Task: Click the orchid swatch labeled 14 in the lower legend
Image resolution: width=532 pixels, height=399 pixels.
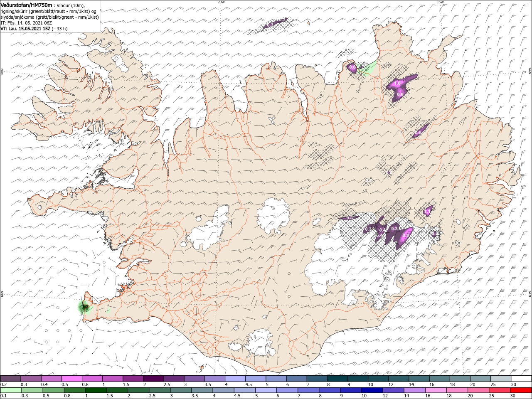Action: click(x=415, y=390)
